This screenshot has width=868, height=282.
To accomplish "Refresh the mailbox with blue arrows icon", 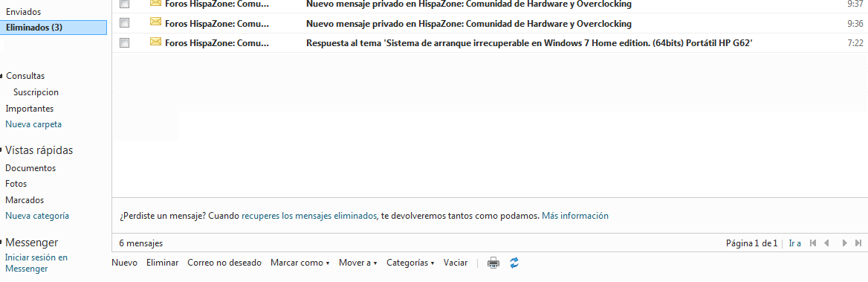I will click(514, 263).
